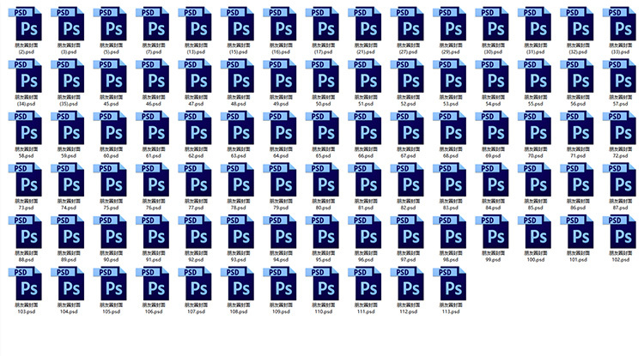This screenshot has height=356, width=644.
Task: Select the PSD icon above 109.psd
Action: [x=280, y=284]
